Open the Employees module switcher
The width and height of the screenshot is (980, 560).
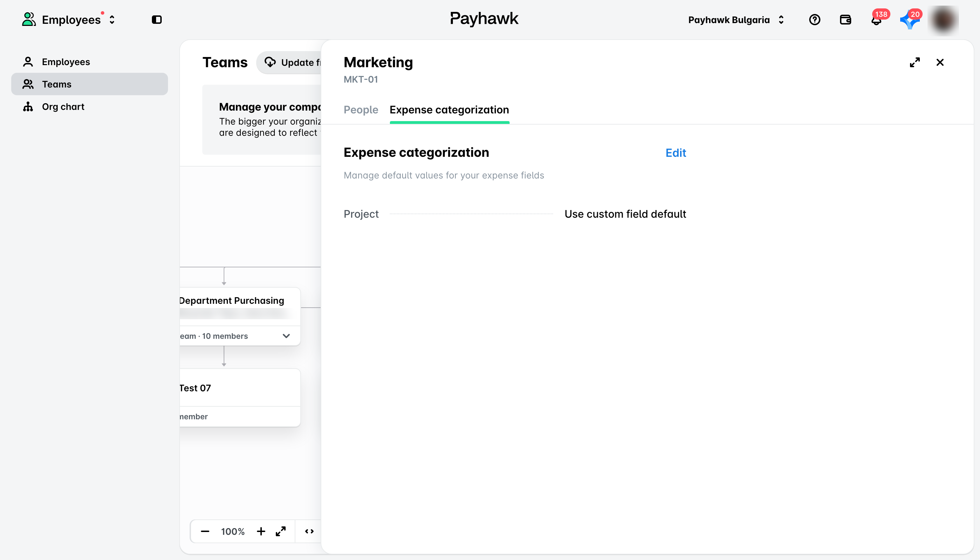[x=69, y=20]
